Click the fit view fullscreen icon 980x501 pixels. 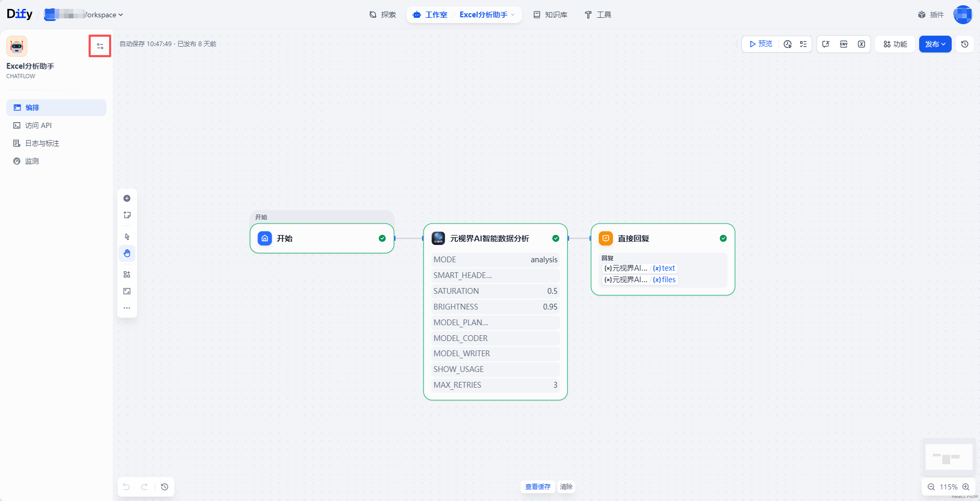pyautogui.click(x=127, y=291)
